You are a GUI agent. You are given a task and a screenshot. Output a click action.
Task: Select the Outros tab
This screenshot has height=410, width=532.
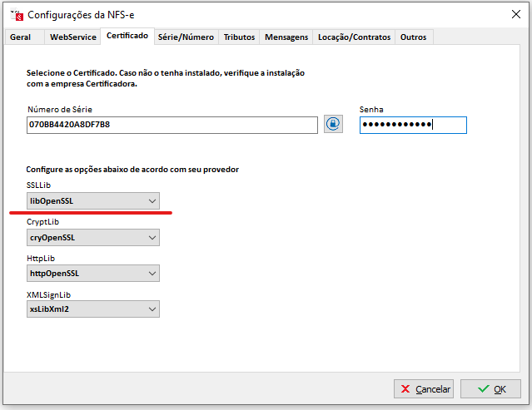414,37
